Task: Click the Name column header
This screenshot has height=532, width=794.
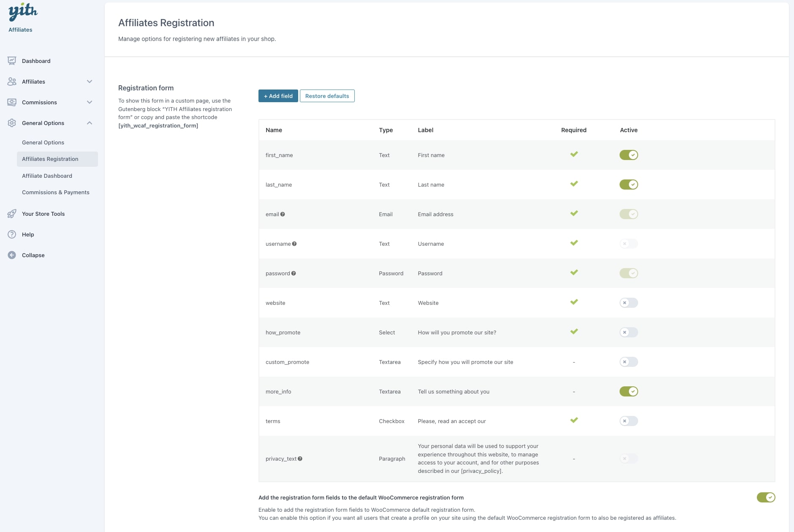Action: coord(274,130)
